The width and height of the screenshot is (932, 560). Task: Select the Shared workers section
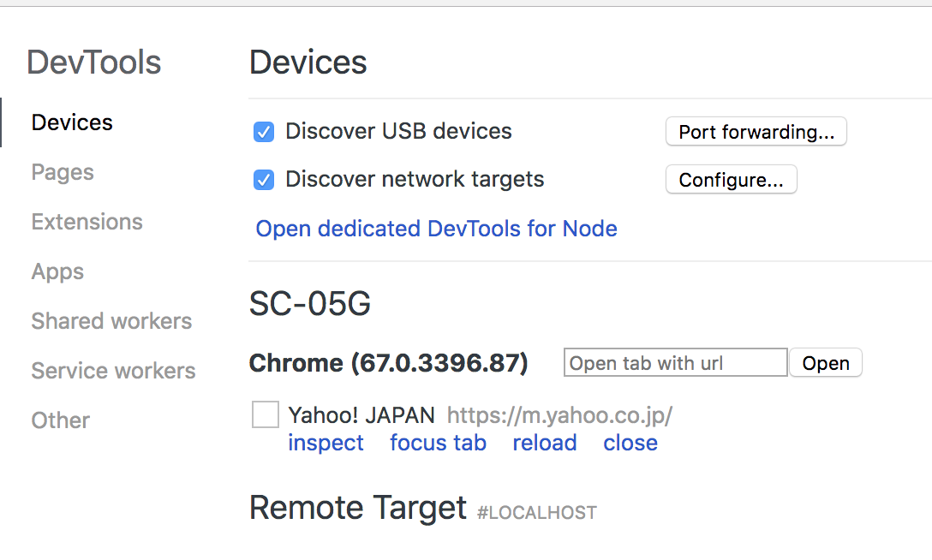(x=111, y=321)
